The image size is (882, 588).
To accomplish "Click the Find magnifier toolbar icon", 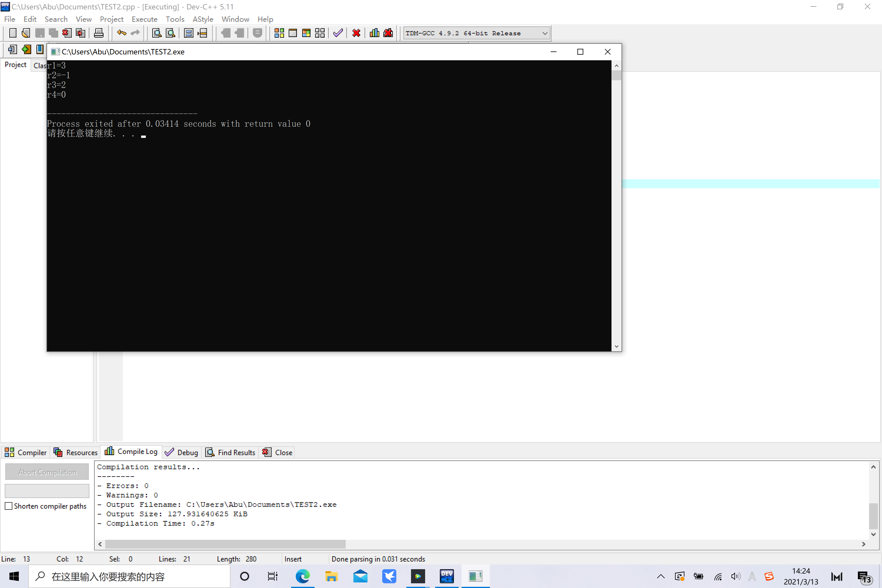I will [x=157, y=33].
